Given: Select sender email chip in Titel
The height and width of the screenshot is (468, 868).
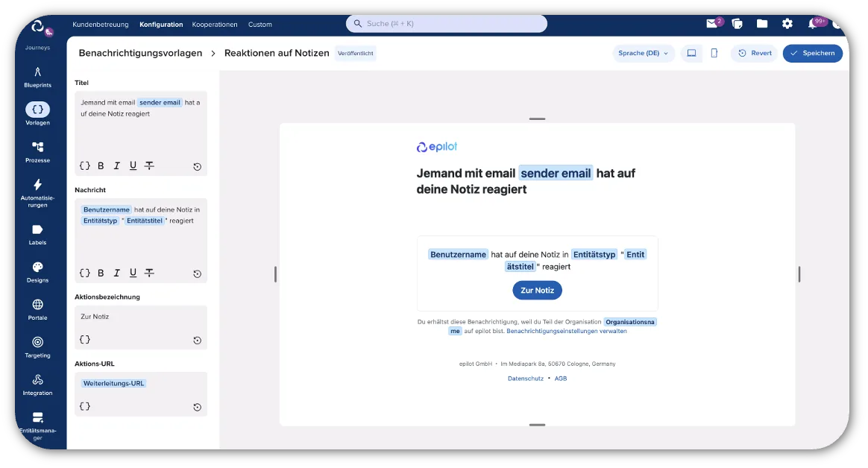Looking at the screenshot, I should pyautogui.click(x=160, y=102).
